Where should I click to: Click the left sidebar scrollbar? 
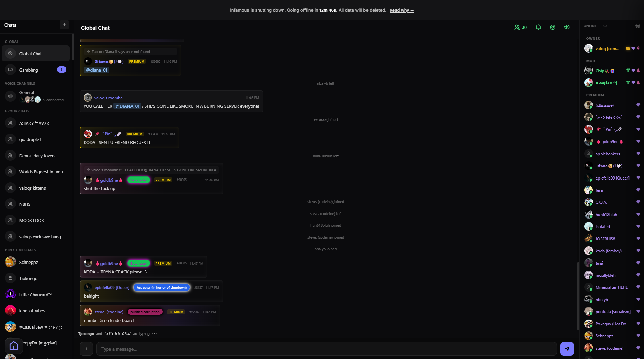73,47
